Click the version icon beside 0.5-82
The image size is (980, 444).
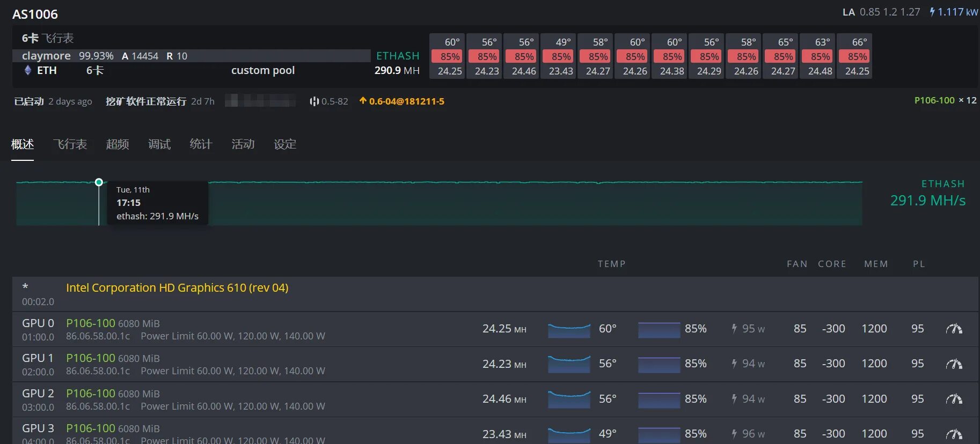coord(314,101)
